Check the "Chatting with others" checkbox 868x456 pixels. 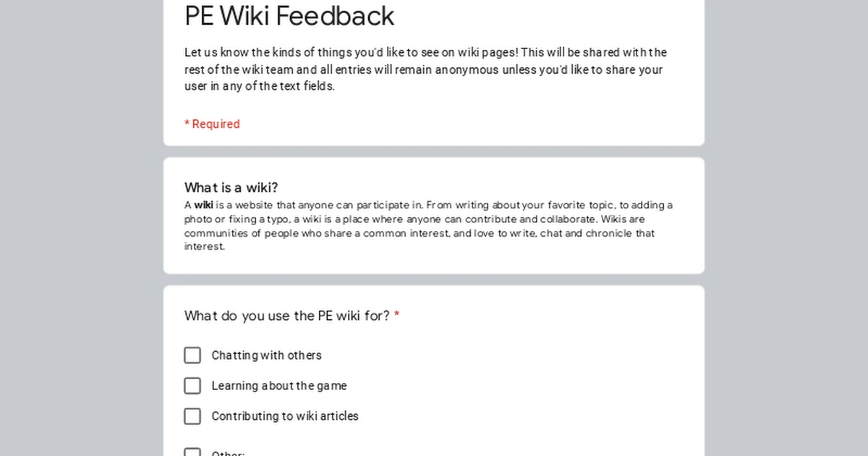tap(192, 355)
